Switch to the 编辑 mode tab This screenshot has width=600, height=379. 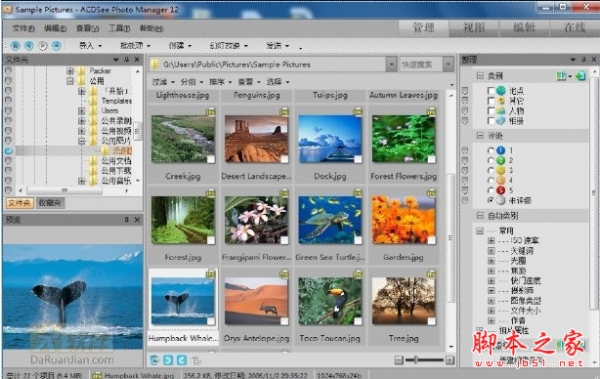pos(524,28)
